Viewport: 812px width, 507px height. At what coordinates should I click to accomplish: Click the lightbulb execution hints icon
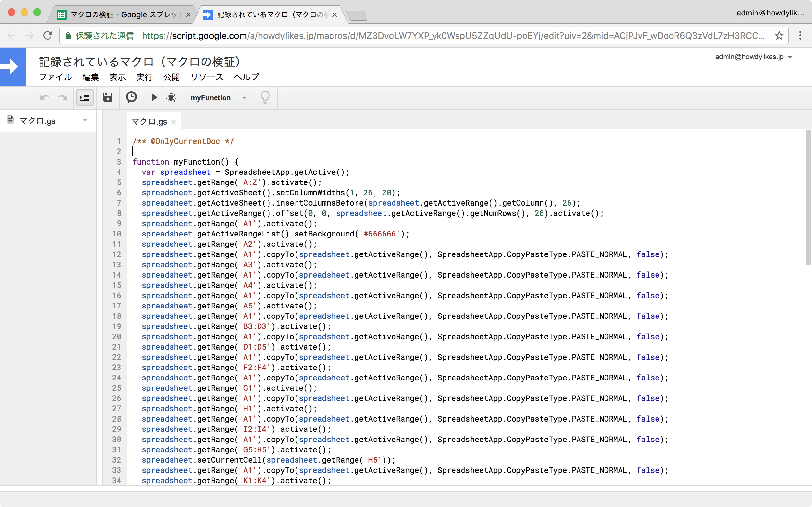(x=265, y=98)
